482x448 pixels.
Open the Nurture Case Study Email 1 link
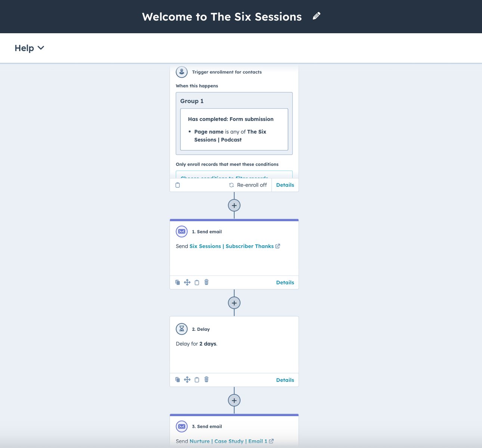(x=228, y=441)
